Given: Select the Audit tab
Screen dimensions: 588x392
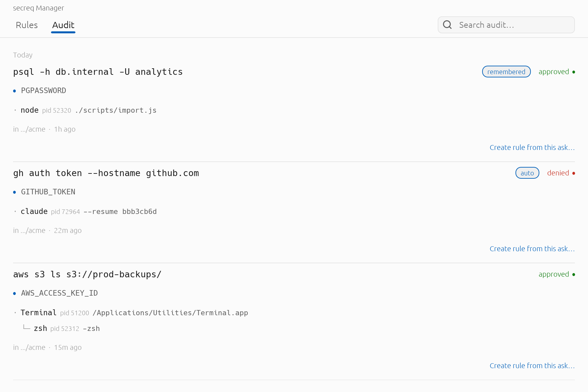Looking at the screenshot, I should pyautogui.click(x=63, y=25).
